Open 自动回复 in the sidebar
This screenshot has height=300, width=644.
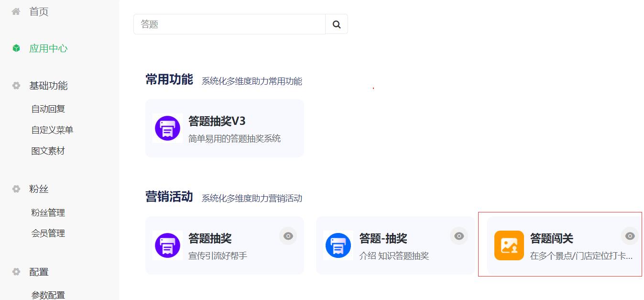pos(48,109)
